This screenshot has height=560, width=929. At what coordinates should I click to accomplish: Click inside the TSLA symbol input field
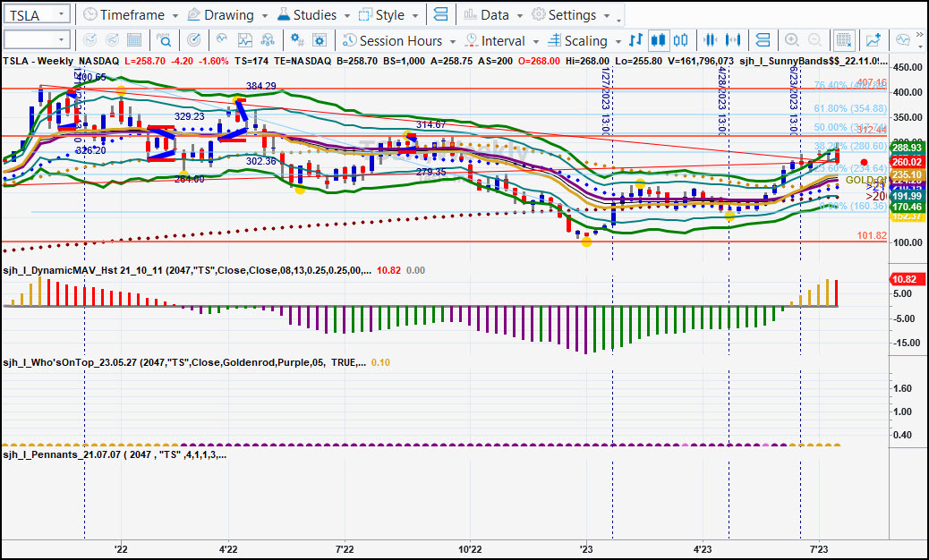point(30,15)
